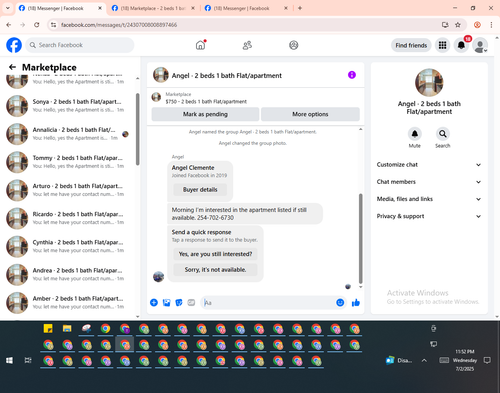Close the Marketplace browser tab
Viewport: 500px width, 393px height.
tap(193, 8)
